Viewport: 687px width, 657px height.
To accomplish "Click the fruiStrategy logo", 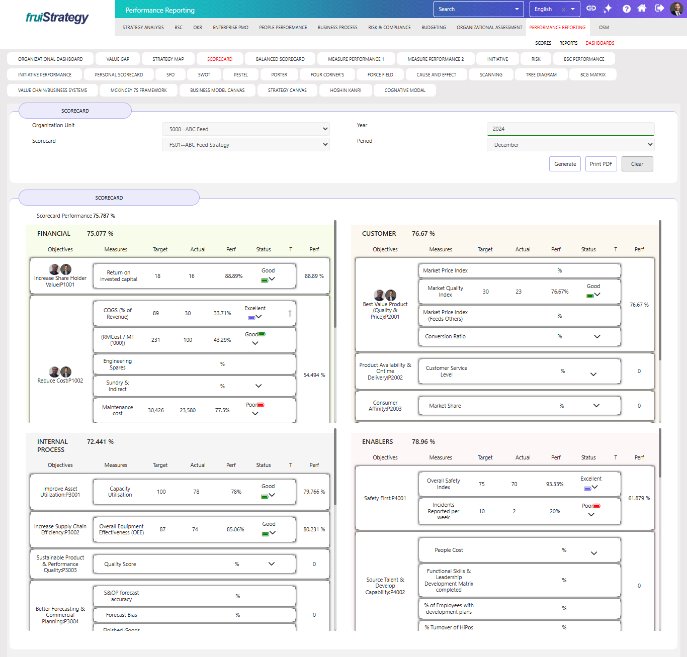I will point(57,17).
